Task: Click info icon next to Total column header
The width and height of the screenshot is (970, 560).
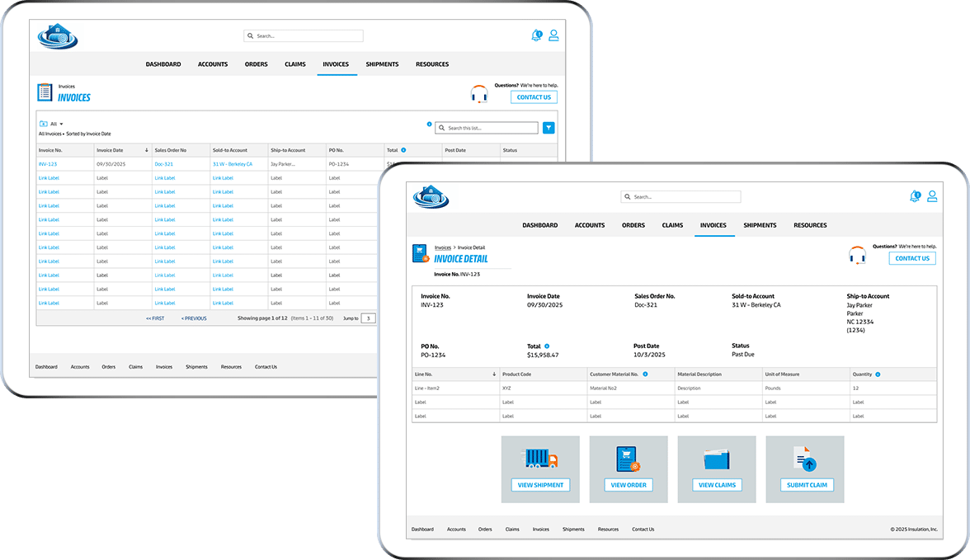Action: pos(403,150)
